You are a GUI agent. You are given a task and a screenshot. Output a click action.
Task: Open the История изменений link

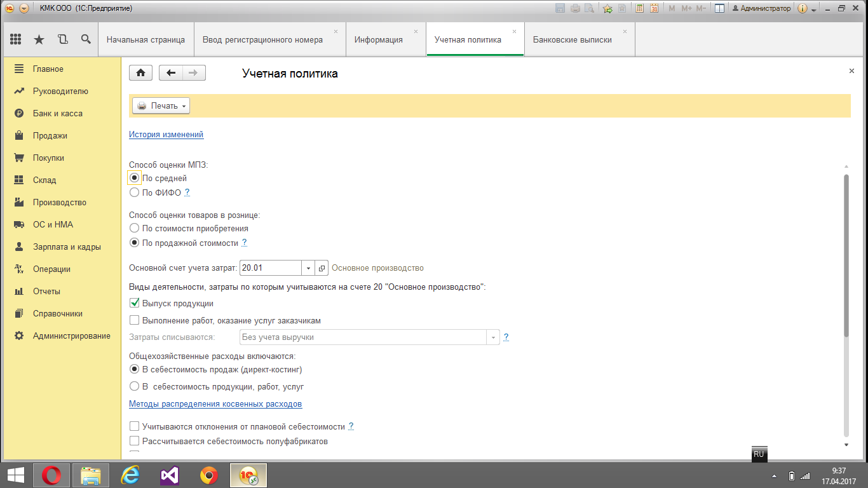pyautogui.click(x=166, y=135)
